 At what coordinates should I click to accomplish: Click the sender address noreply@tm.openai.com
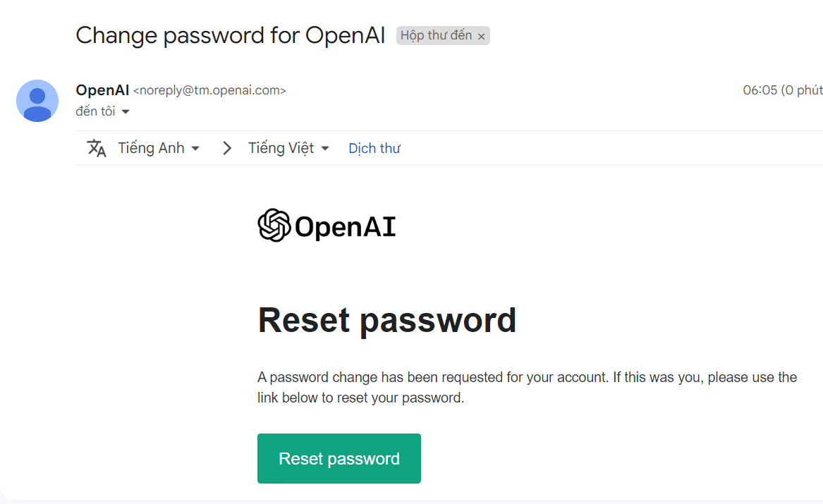(209, 90)
